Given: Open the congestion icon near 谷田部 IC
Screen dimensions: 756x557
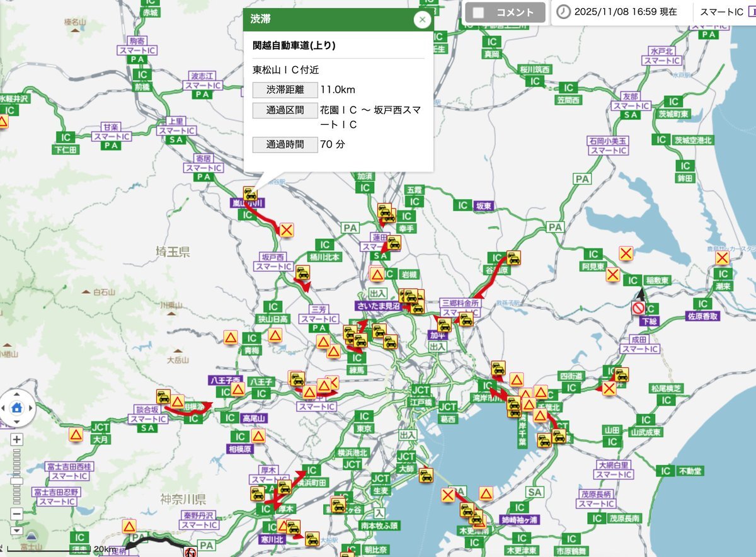Looking at the screenshot, I should coord(514,257).
